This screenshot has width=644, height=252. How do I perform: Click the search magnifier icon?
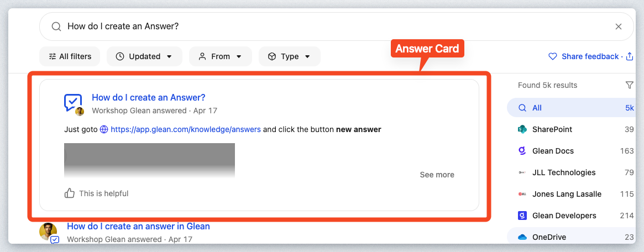56,27
